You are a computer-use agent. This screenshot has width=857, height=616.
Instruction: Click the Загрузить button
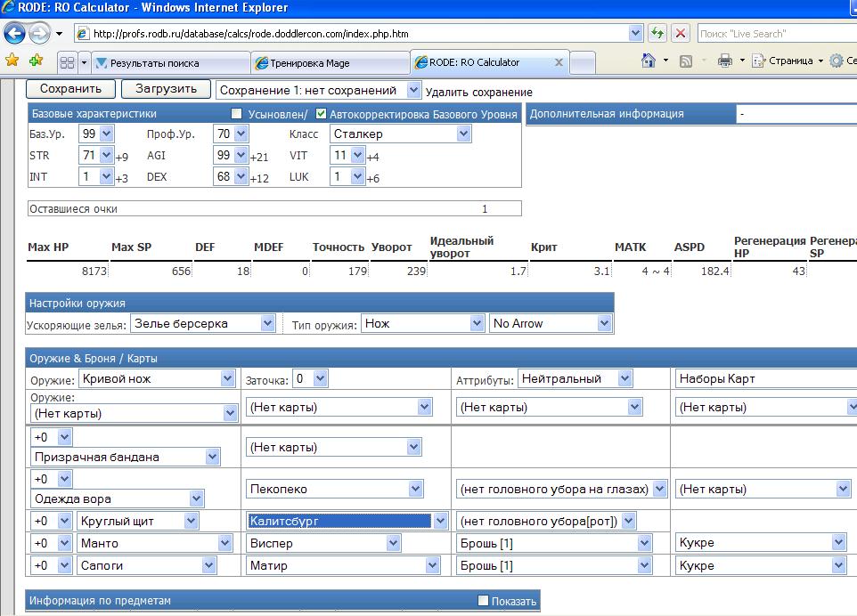pyautogui.click(x=165, y=89)
